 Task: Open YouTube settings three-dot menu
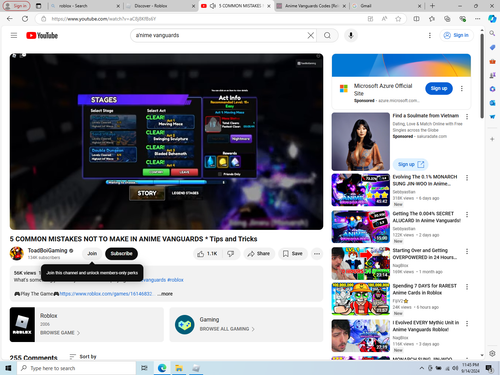point(430,35)
